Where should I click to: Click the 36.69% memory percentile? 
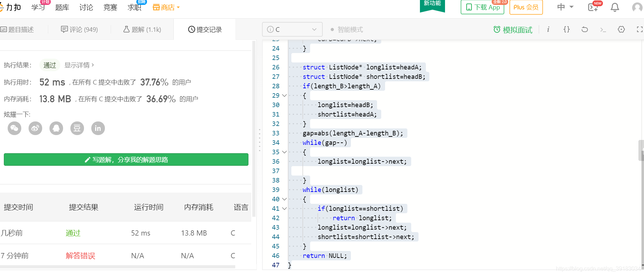tap(161, 99)
